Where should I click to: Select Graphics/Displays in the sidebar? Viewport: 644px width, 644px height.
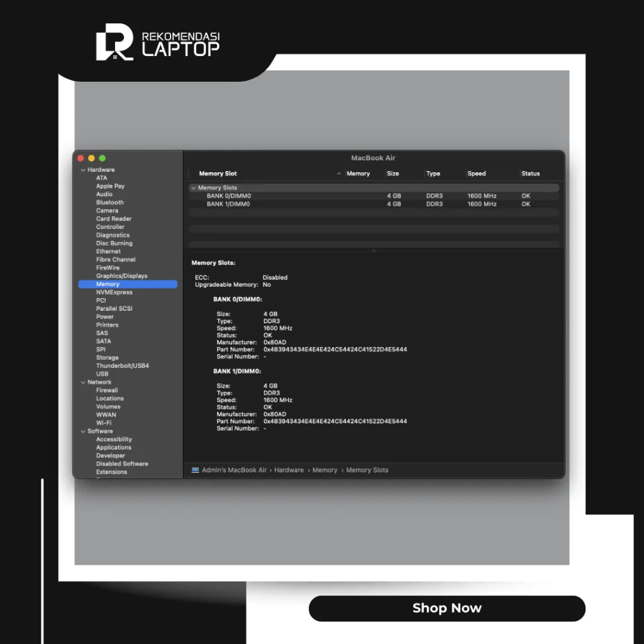(121, 276)
